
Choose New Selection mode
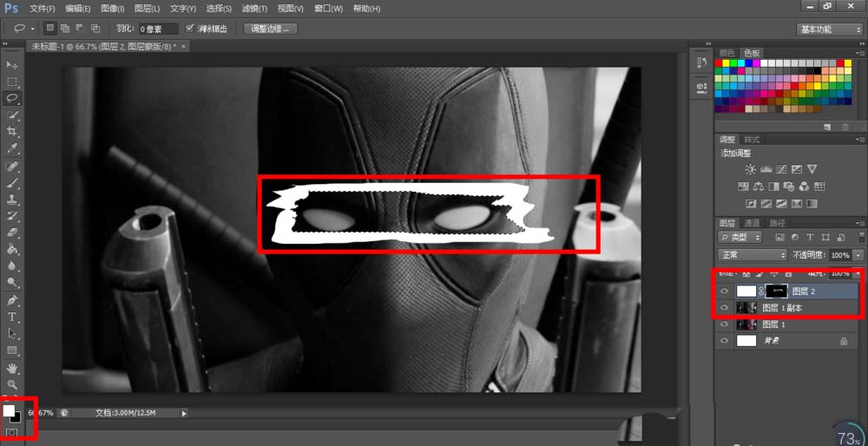pos(50,29)
